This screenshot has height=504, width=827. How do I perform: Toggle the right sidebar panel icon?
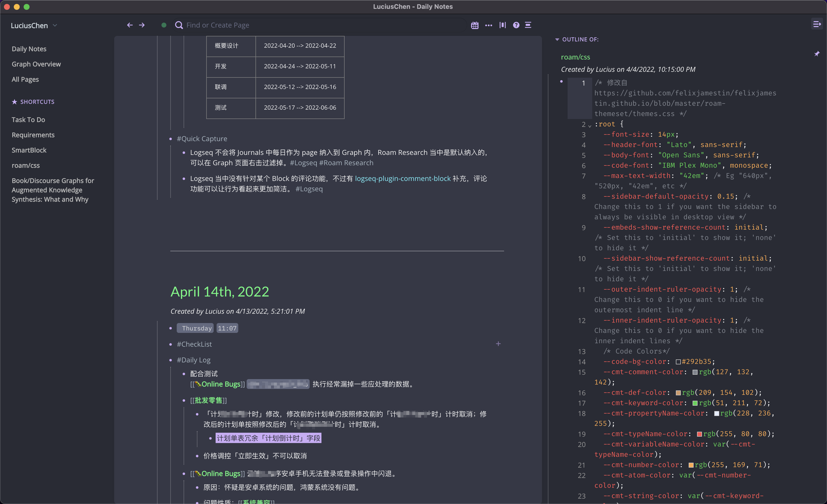[817, 24]
